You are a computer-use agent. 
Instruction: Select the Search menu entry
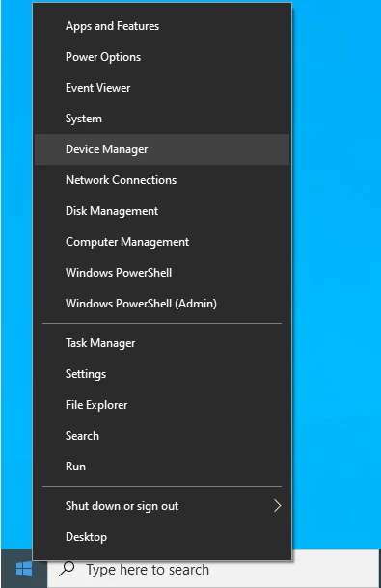click(162, 436)
